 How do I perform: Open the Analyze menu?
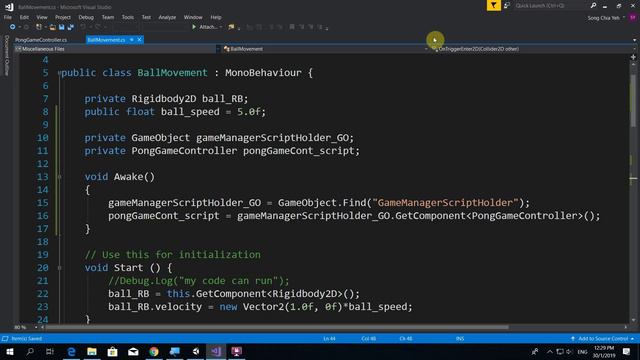167,17
